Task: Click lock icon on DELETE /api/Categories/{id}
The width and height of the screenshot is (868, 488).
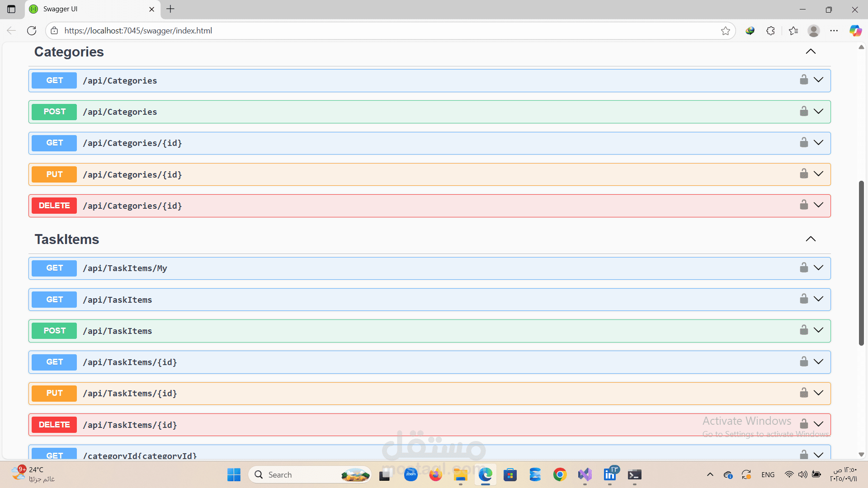Action: (x=804, y=205)
